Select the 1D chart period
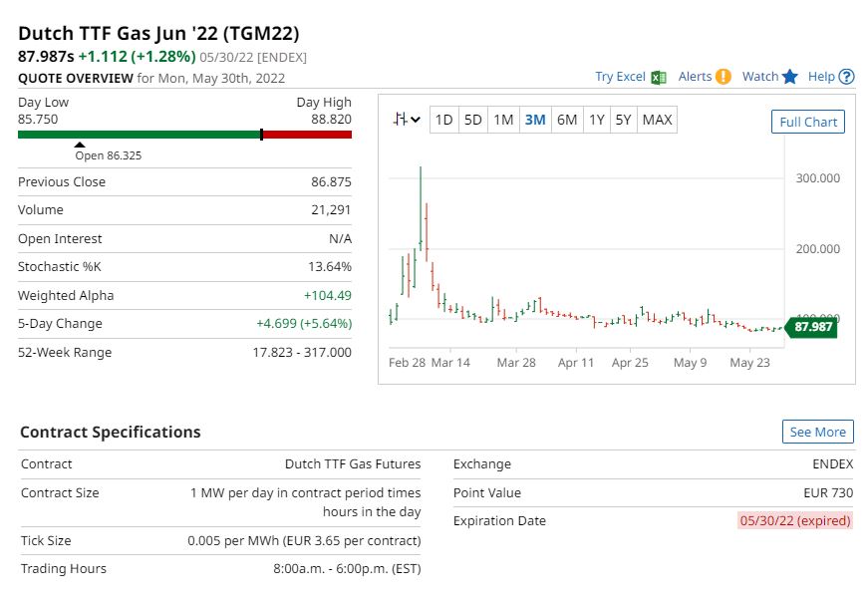Viewport: 868px width, 599px height. 443,120
